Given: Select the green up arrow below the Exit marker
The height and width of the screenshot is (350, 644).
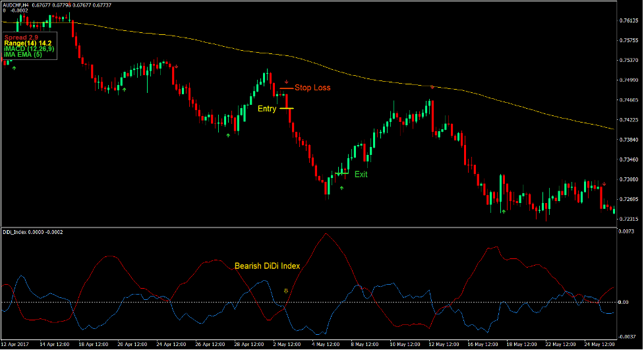Looking at the screenshot, I should [341, 188].
